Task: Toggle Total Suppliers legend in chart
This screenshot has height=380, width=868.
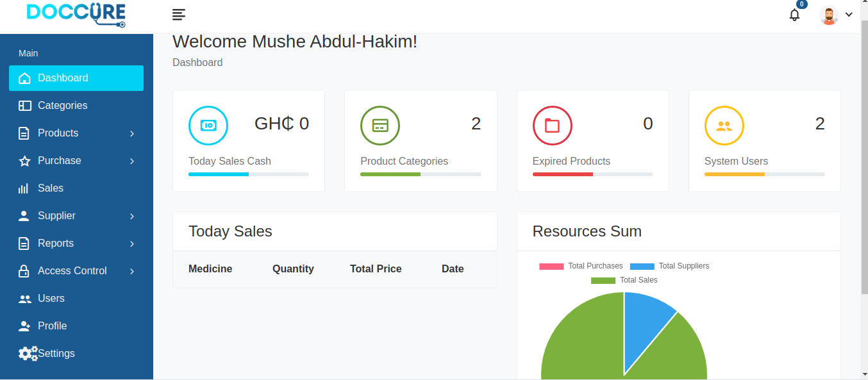Action: click(670, 266)
